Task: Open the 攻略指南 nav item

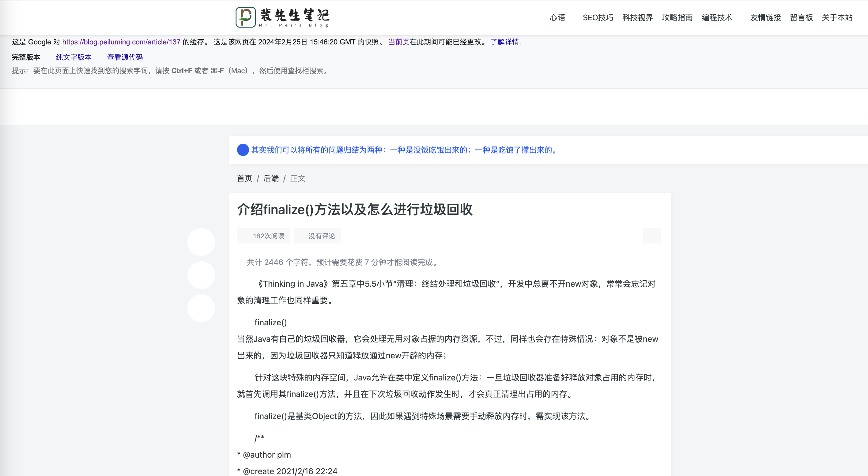Action: coord(677,17)
